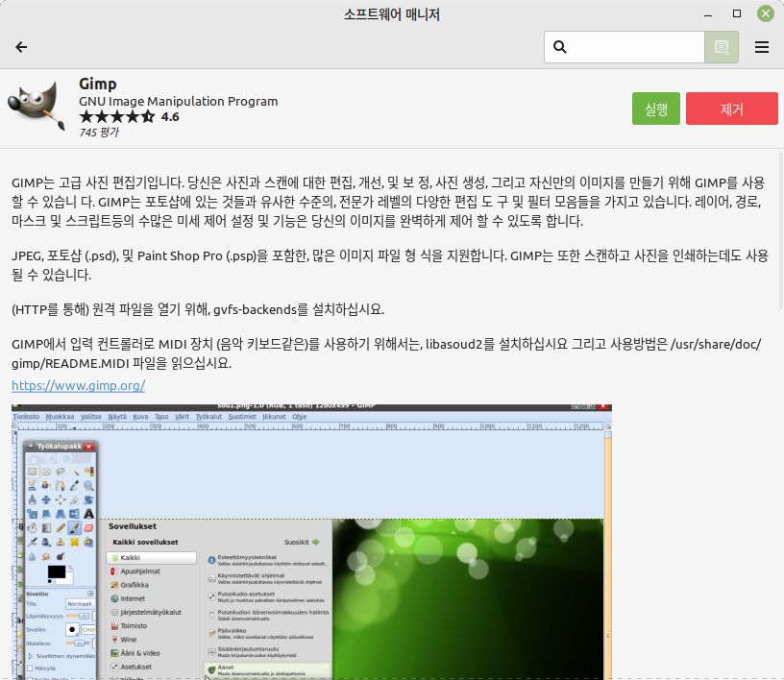Click the vertical scrollbar on the right edge

click(x=780, y=230)
